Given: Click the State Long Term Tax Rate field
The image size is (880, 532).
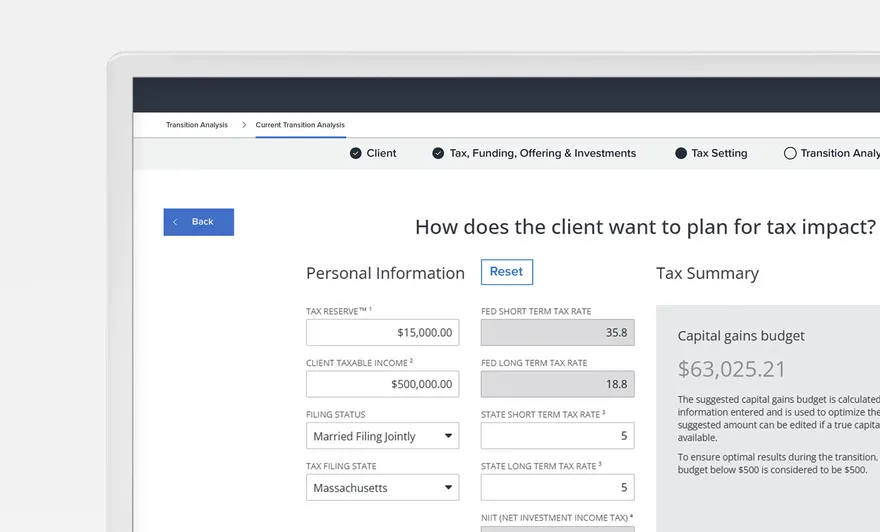Looking at the screenshot, I should tap(557, 487).
